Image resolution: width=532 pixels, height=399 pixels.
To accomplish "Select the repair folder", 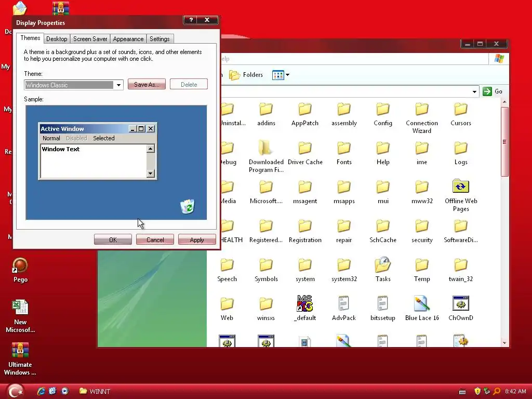I will tap(344, 231).
